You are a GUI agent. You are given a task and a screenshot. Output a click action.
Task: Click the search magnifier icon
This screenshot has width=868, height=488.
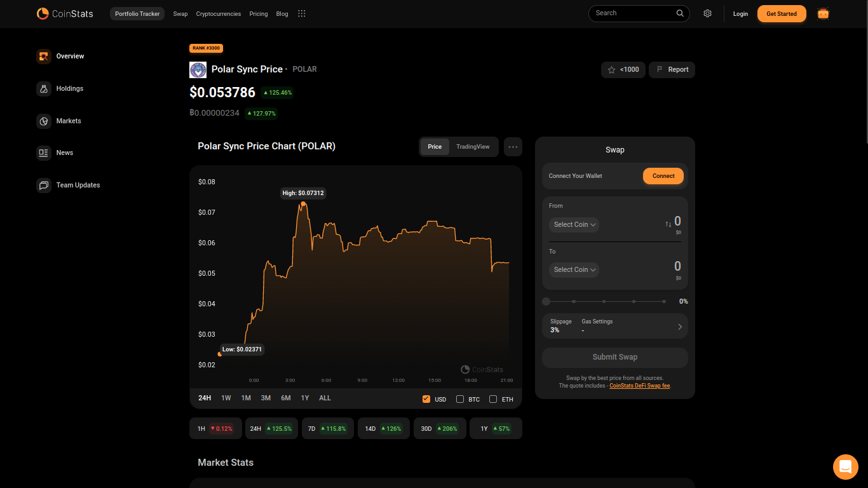[680, 13]
